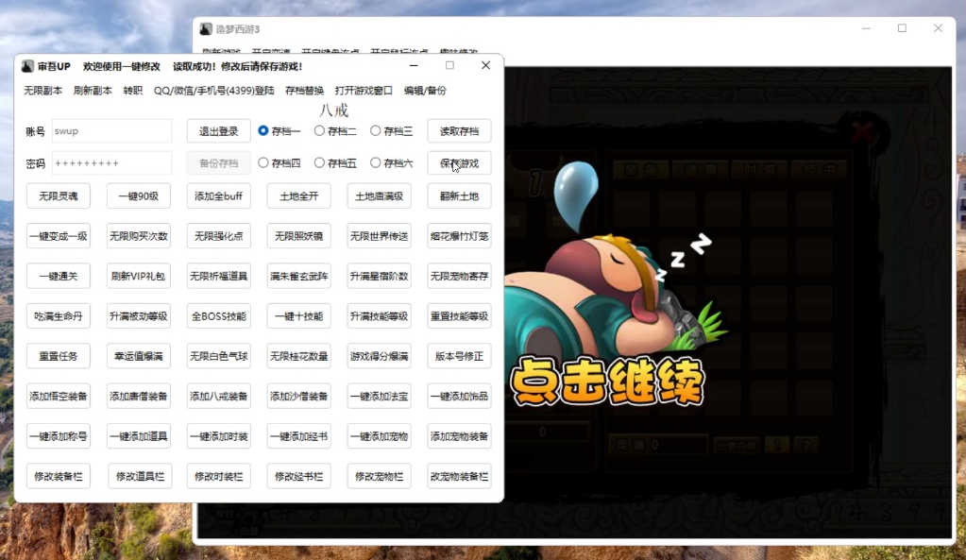Click the 土地全开 button
This screenshot has width=966, height=560.
[298, 195]
